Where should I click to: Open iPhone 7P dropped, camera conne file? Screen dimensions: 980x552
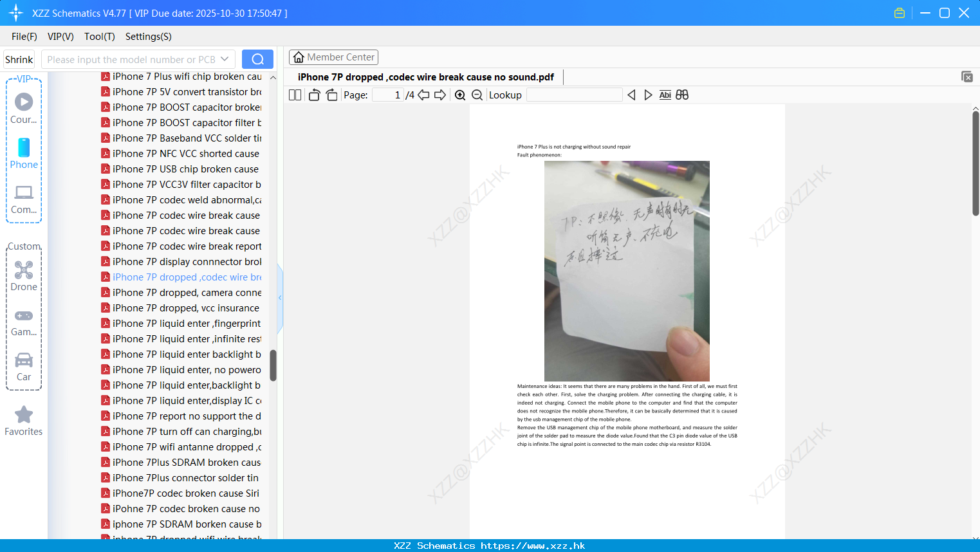[x=181, y=293]
